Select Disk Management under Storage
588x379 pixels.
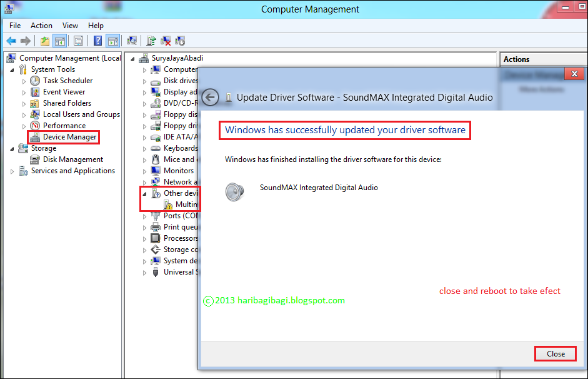pos(73,159)
